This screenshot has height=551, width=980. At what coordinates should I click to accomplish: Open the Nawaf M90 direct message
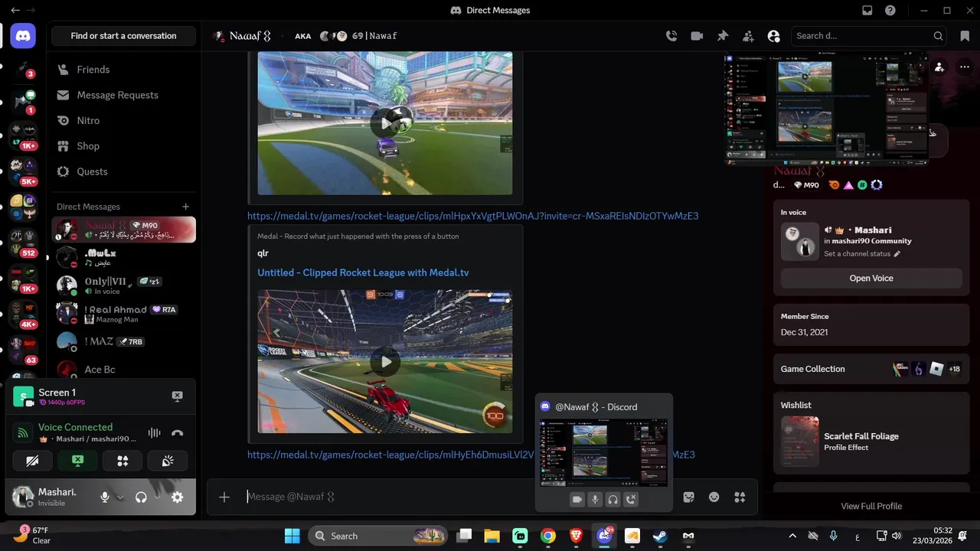click(123, 230)
